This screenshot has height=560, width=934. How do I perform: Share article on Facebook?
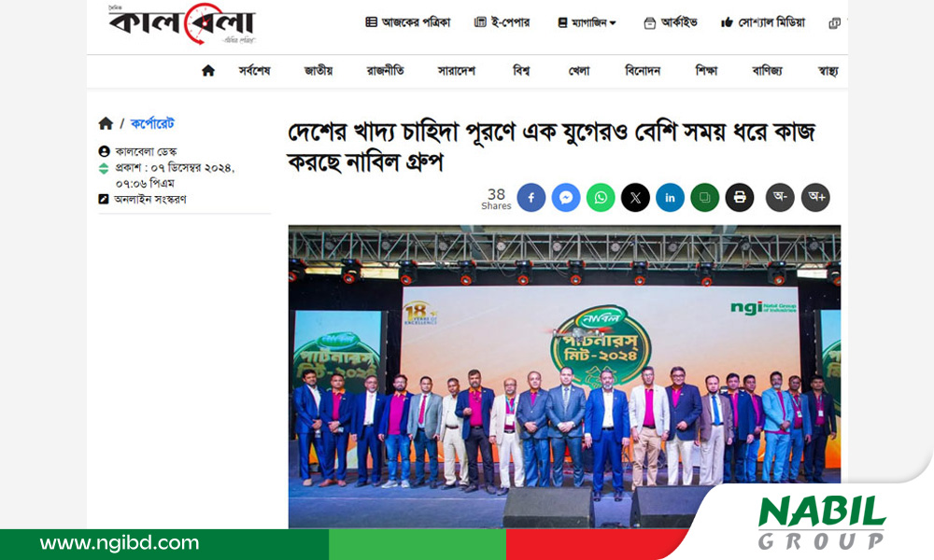[x=531, y=198]
